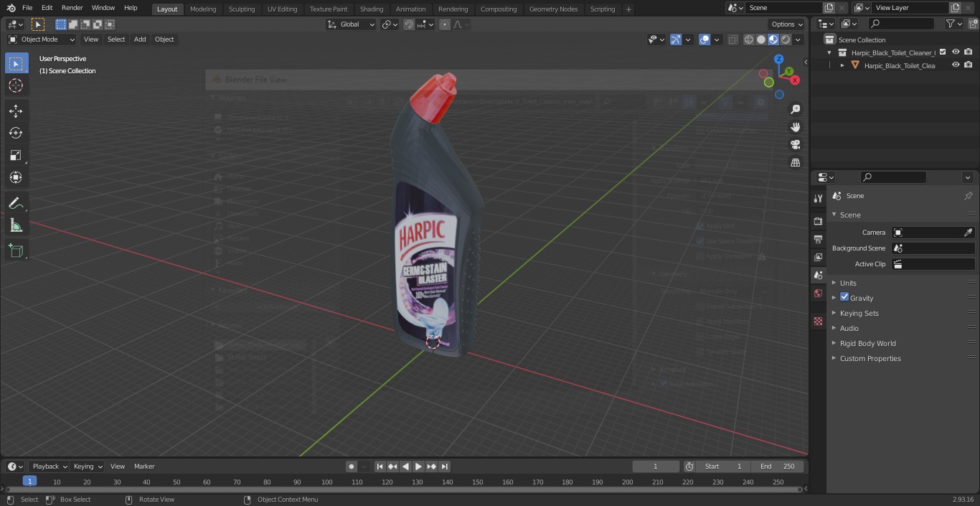Open the timeline Playback popover

pos(49,467)
